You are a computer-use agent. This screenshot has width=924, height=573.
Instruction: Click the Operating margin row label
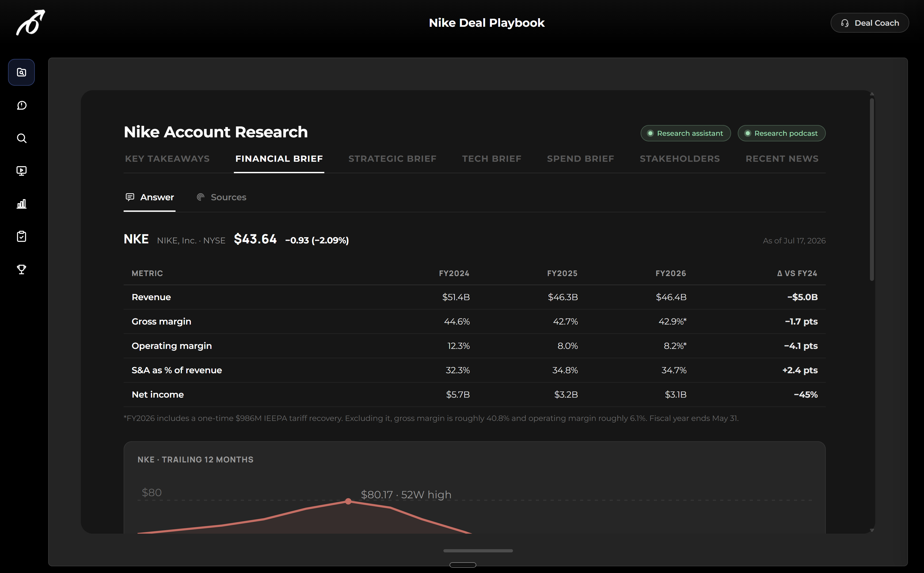tap(172, 346)
